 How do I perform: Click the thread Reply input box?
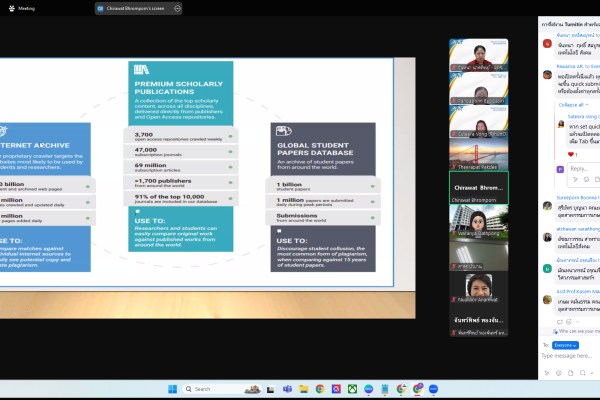pyautogui.click(x=585, y=168)
